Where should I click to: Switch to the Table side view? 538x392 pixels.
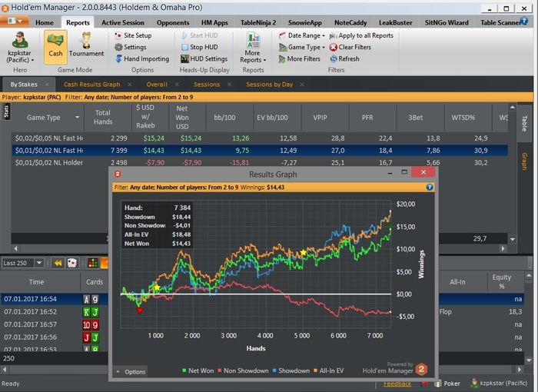(524, 124)
